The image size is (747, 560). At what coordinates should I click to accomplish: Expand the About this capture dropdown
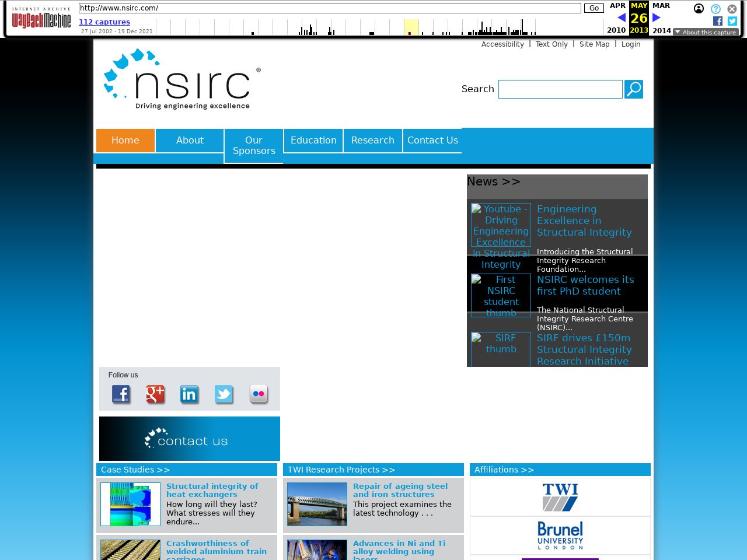pyautogui.click(x=706, y=32)
